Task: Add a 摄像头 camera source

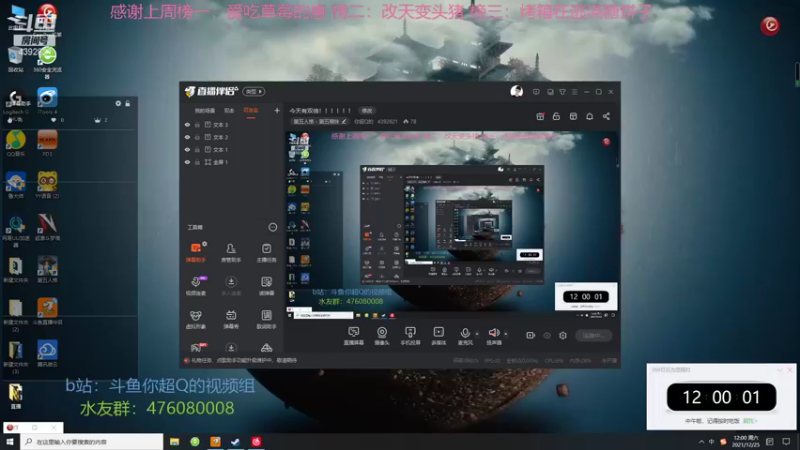Action: (382, 336)
